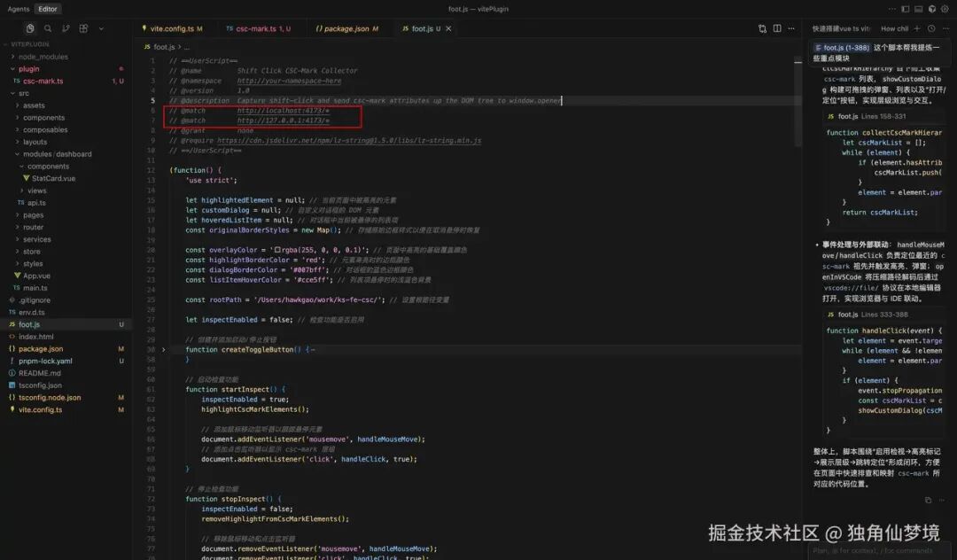957x560 pixels.
Task: Close the foot.js editor tab
Action: [448, 28]
